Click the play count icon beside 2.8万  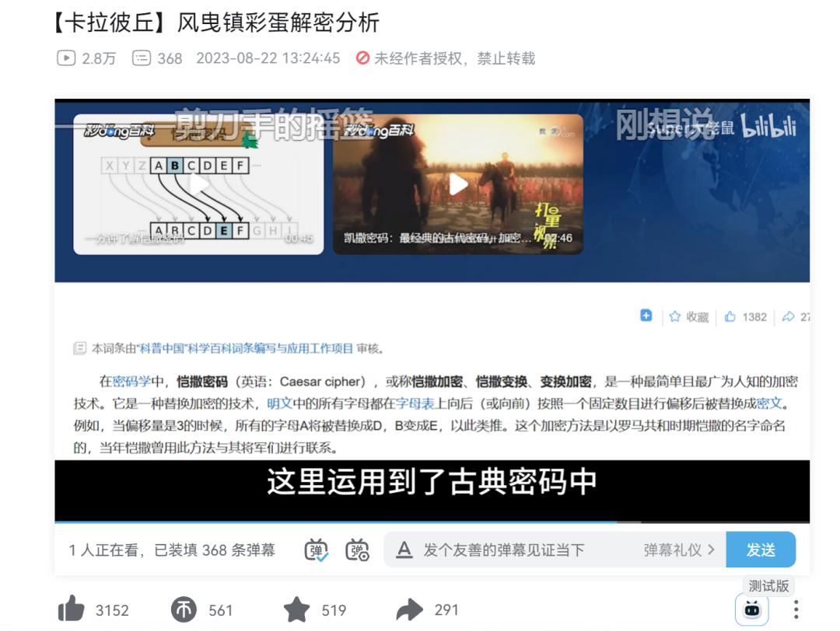66,58
